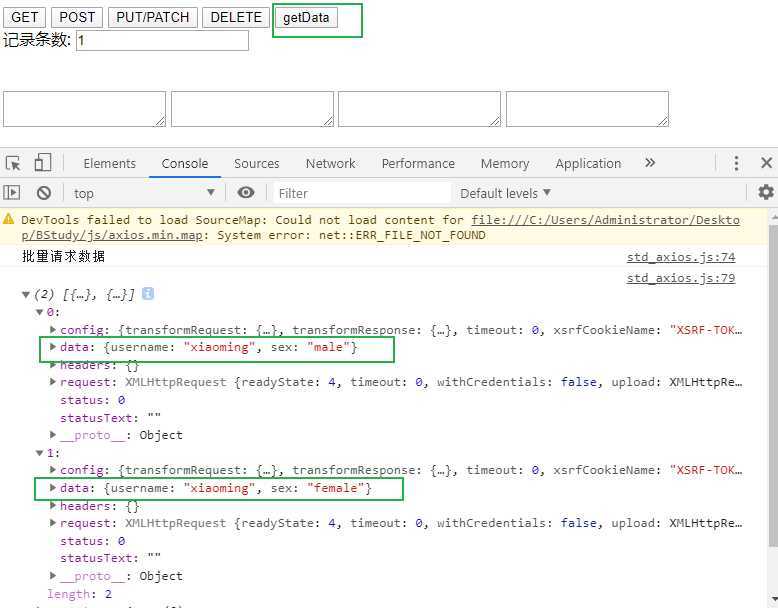Click the 批量请求数据 log message
The height and width of the screenshot is (608, 778).
[64, 256]
